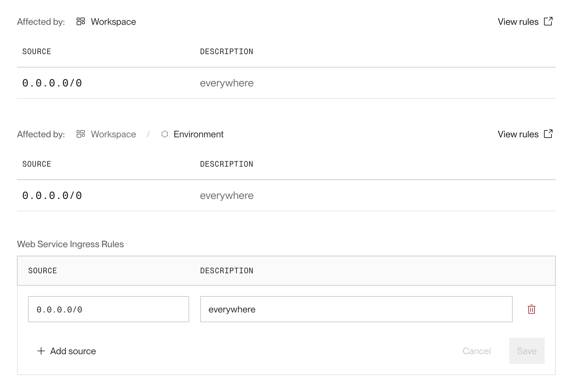The width and height of the screenshot is (574, 392).
Task: Select the Workspace label in the second breadcrumb
Action: [113, 134]
